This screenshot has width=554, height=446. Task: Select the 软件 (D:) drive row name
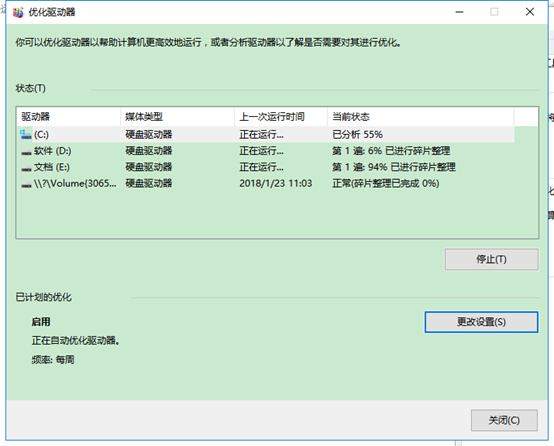(53, 151)
